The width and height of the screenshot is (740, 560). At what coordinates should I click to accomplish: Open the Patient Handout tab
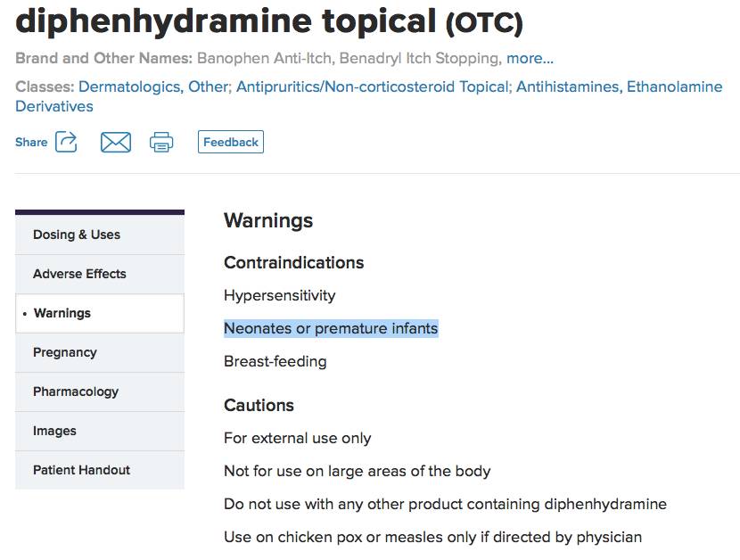(x=81, y=470)
